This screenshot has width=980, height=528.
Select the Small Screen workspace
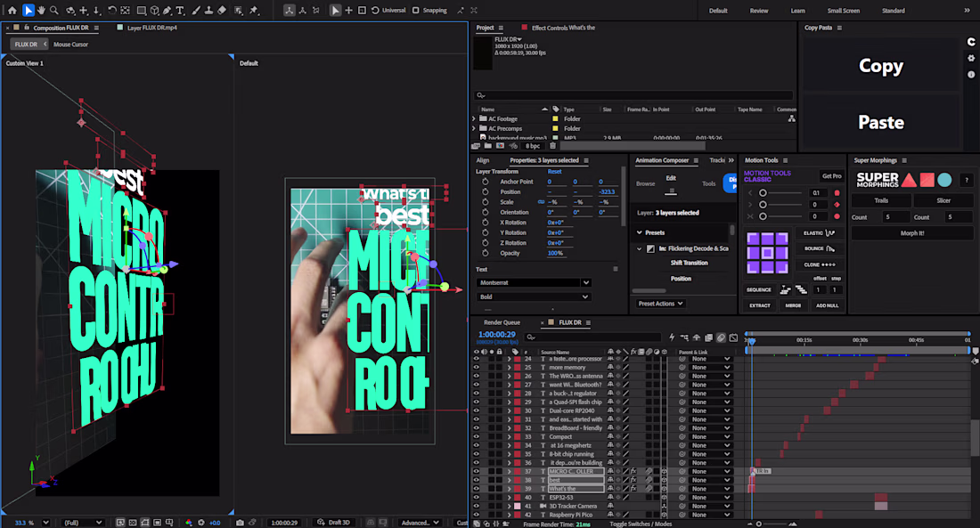click(x=843, y=11)
